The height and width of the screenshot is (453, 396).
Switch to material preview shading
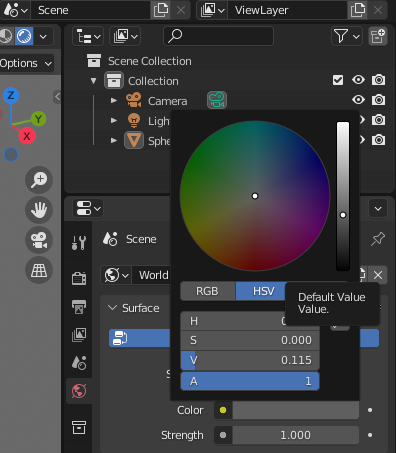click(x=5, y=36)
